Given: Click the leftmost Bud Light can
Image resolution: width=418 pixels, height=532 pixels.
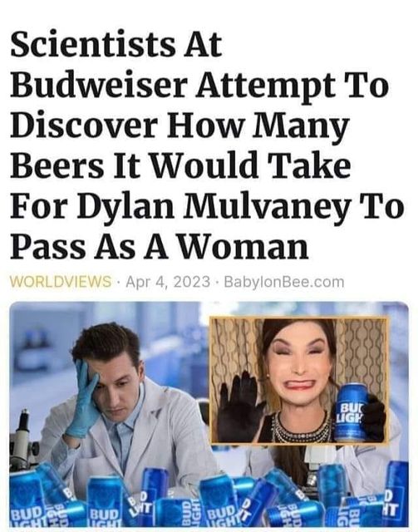Looking at the screenshot, I should [27, 499].
